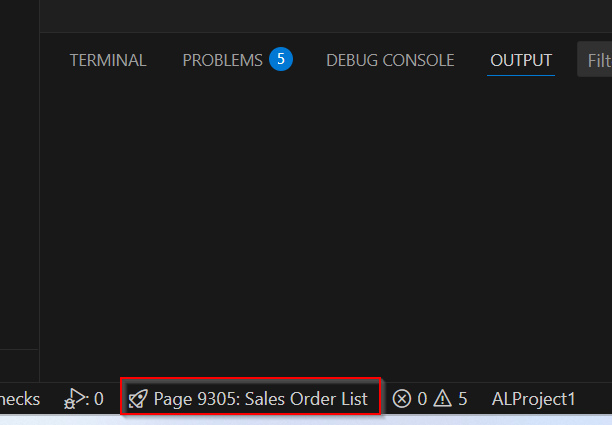This screenshot has width=612, height=425.
Task: Click the truncated 'hecks' status bar item
Action: point(20,399)
